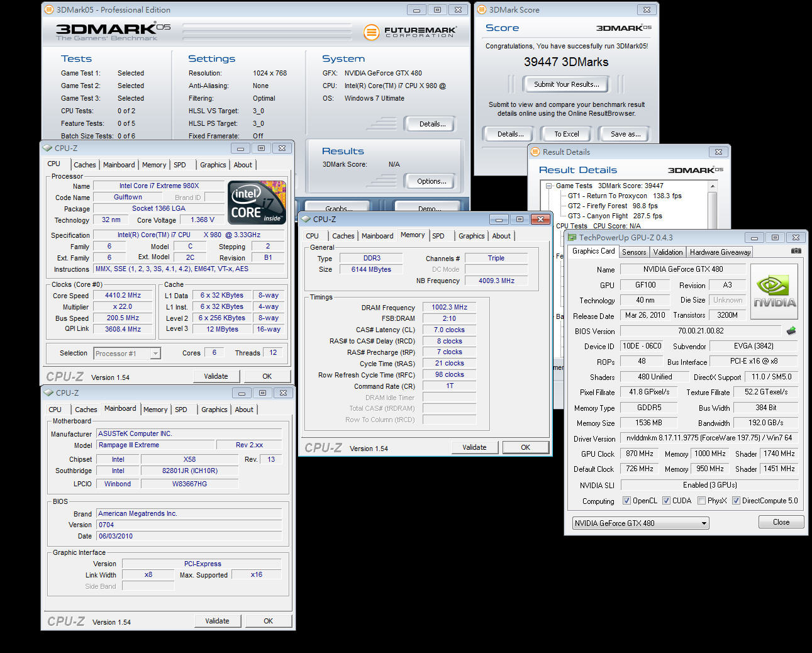Click the Intel Core i7 logo in CPU-Z
The height and width of the screenshot is (653, 812).
pos(257,203)
